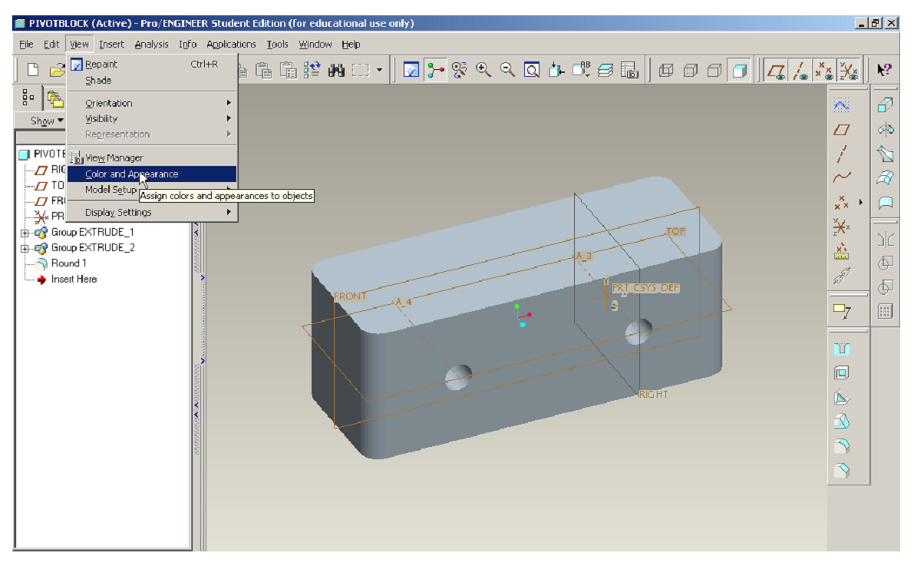Screen dimensions: 924x576
Task: Click the Zoom In magnifier icon
Action: click(x=483, y=71)
